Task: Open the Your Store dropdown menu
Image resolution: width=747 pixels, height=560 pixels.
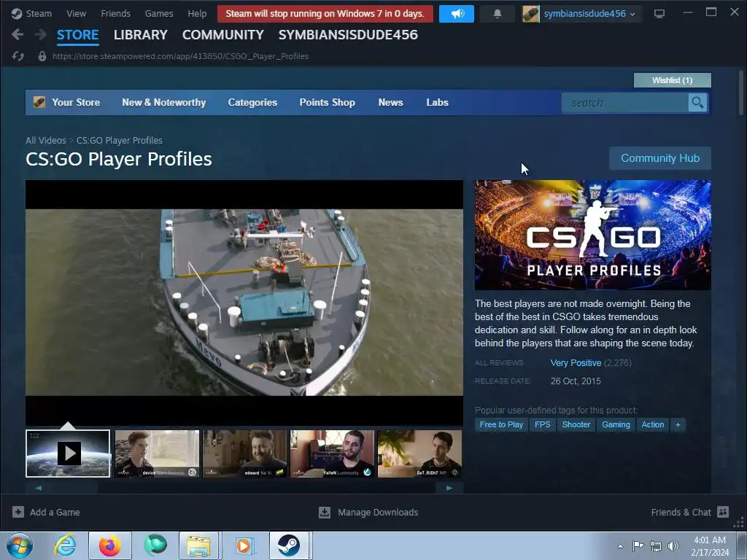Action: tap(76, 102)
